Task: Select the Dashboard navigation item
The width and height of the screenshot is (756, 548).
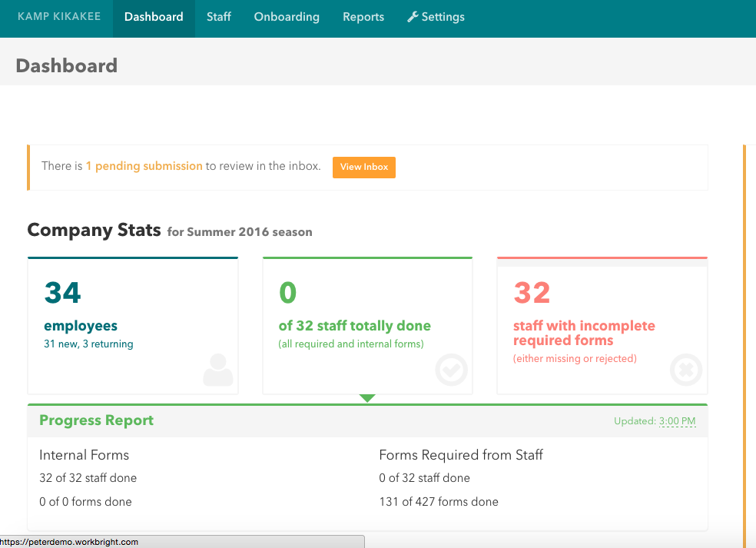Action: pyautogui.click(x=153, y=16)
